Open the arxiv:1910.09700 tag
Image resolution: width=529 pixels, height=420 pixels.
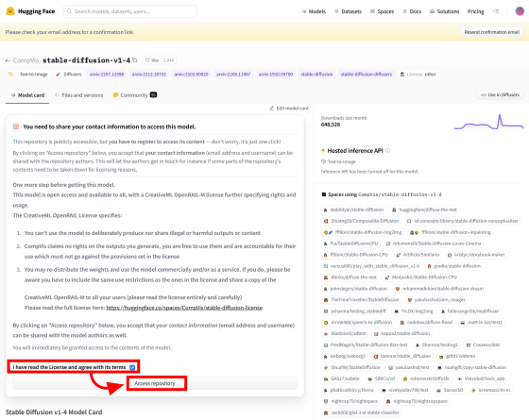tap(276, 75)
